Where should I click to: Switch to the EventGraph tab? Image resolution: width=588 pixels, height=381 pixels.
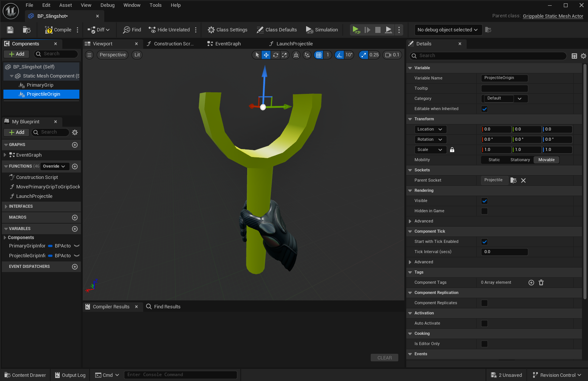pyautogui.click(x=227, y=44)
